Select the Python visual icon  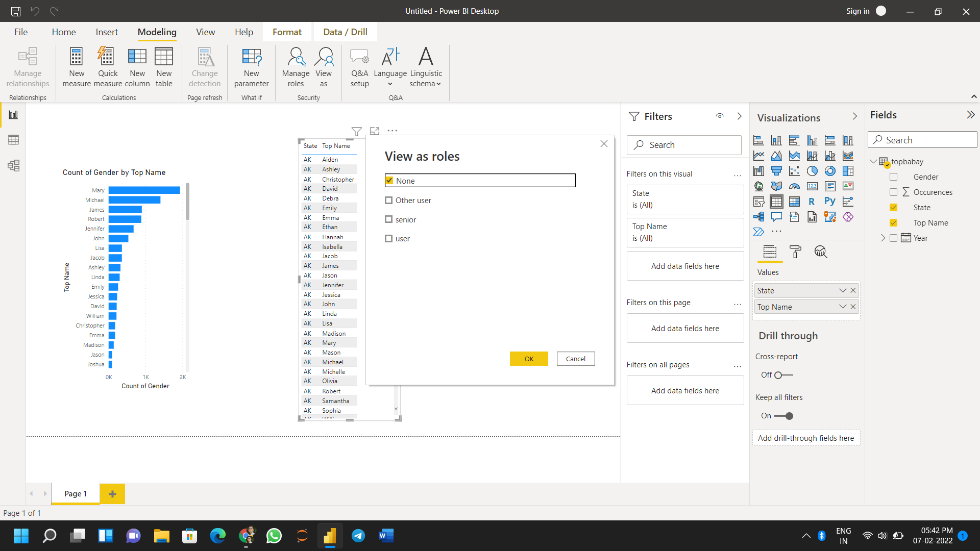tap(830, 201)
